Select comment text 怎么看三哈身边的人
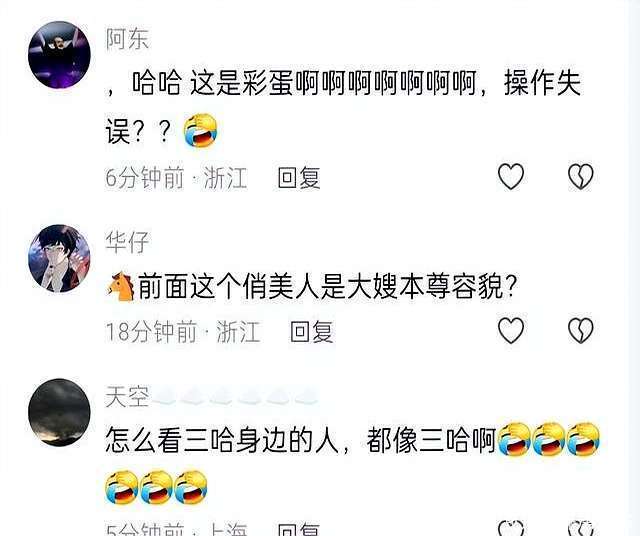 (x=222, y=441)
